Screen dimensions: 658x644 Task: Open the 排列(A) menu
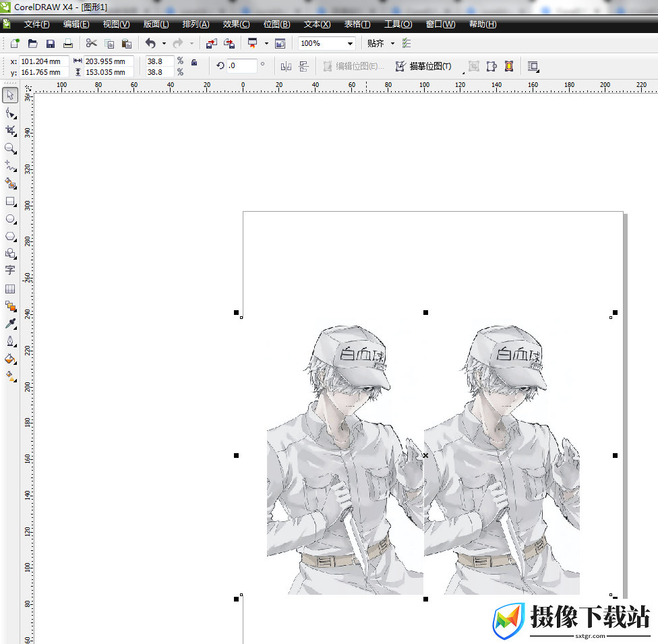[196, 24]
